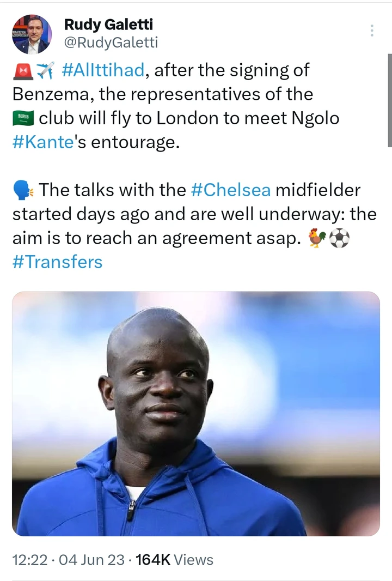Click the 04 Jun 23 date
Image resolution: width=392 pixels, height=581 pixels.
point(93,560)
